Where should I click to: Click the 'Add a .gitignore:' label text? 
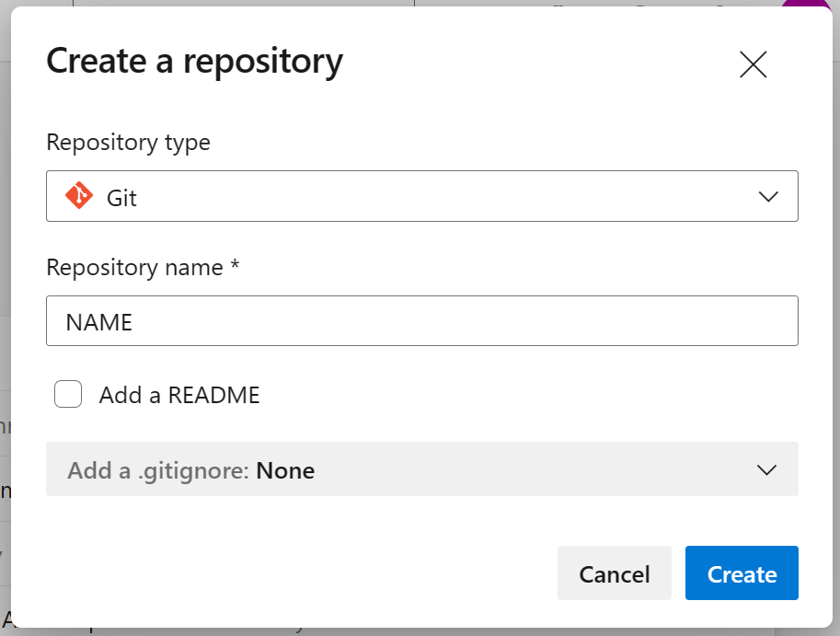[158, 471]
